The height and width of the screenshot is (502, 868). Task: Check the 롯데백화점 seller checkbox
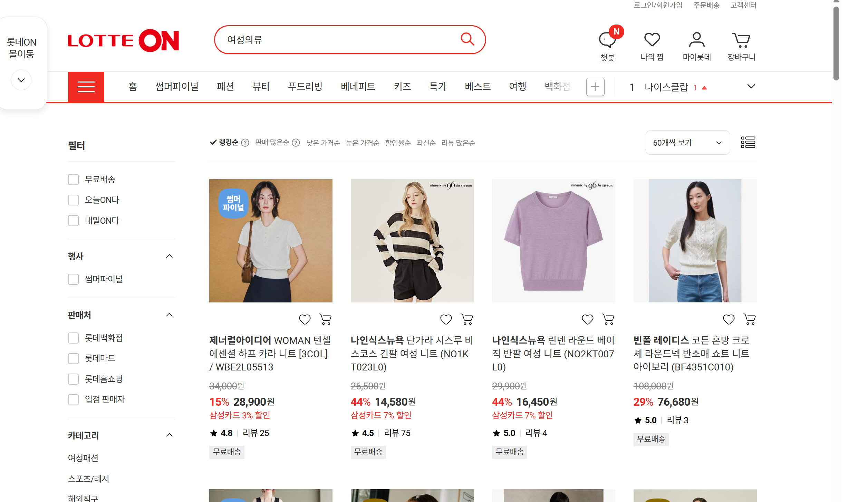(73, 338)
